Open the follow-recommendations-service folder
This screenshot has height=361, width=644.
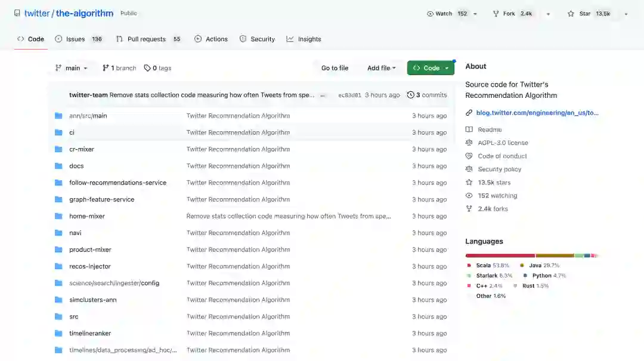coord(117,183)
